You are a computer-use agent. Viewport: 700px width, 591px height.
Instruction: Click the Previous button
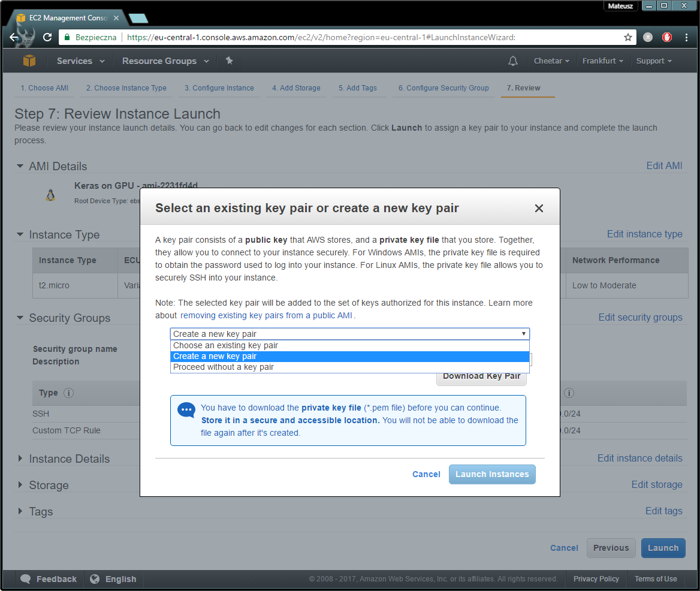(611, 548)
